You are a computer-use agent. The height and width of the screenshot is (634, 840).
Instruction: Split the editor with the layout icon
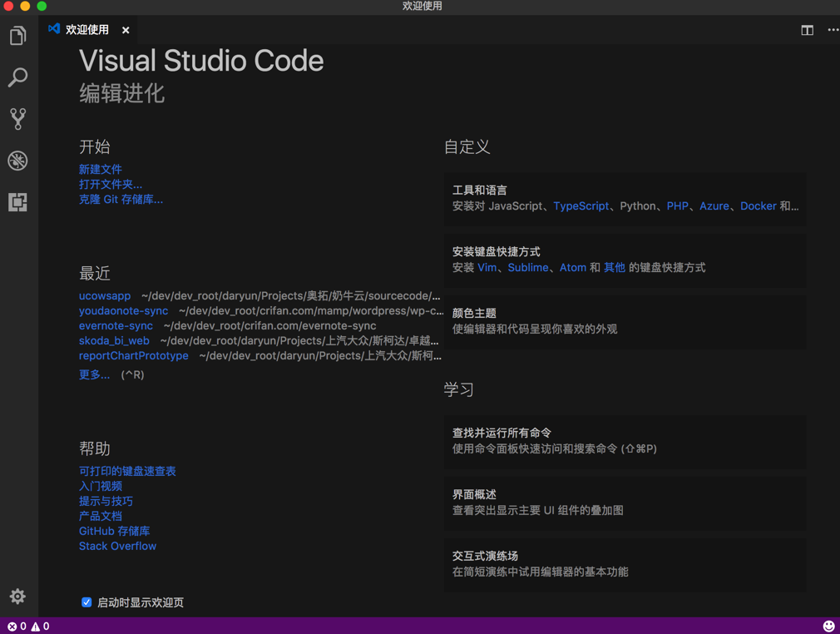click(x=807, y=30)
